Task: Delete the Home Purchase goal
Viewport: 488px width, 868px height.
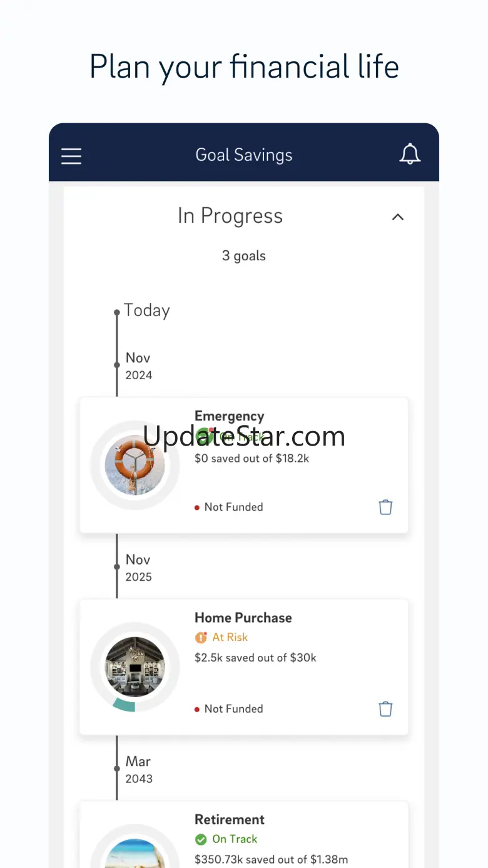Action: click(385, 709)
